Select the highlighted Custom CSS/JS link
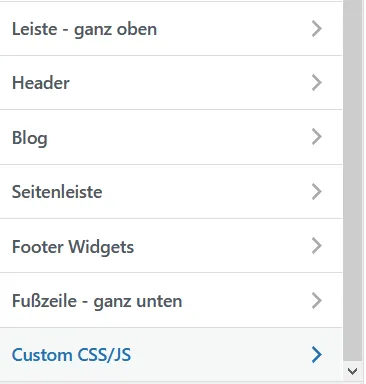This screenshot has height=384, width=366. pos(71,355)
